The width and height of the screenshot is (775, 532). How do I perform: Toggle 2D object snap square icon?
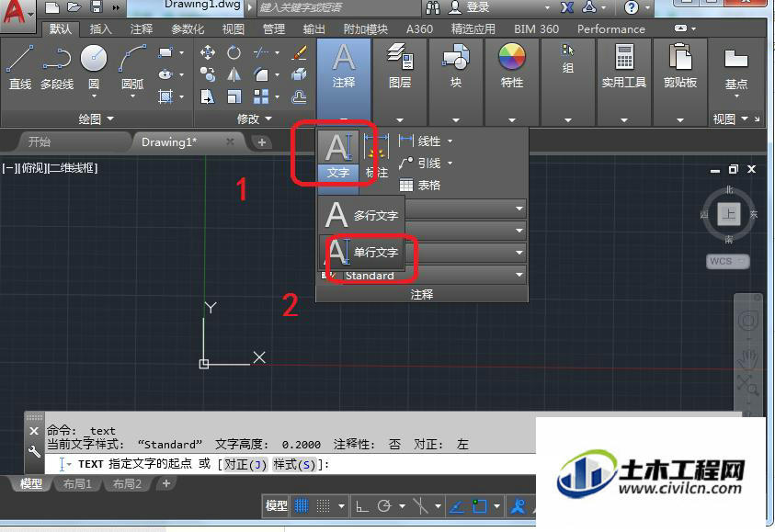(x=479, y=506)
